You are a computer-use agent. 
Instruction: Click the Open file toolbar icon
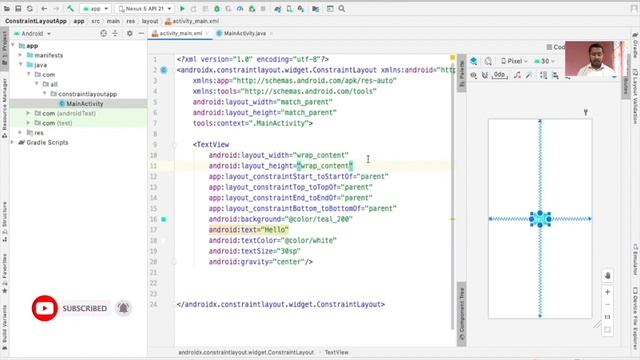click(x=7, y=9)
